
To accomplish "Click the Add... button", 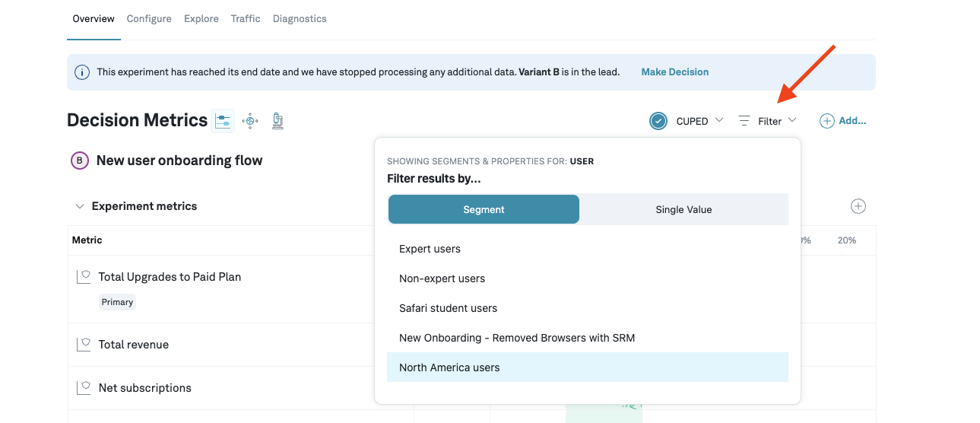I will 843,121.
